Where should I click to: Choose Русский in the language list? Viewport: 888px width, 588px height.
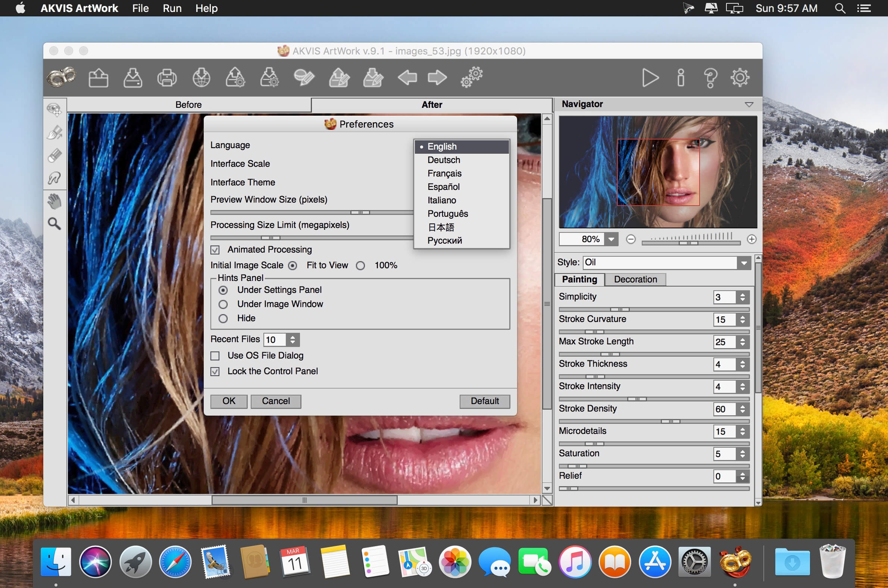(462, 240)
